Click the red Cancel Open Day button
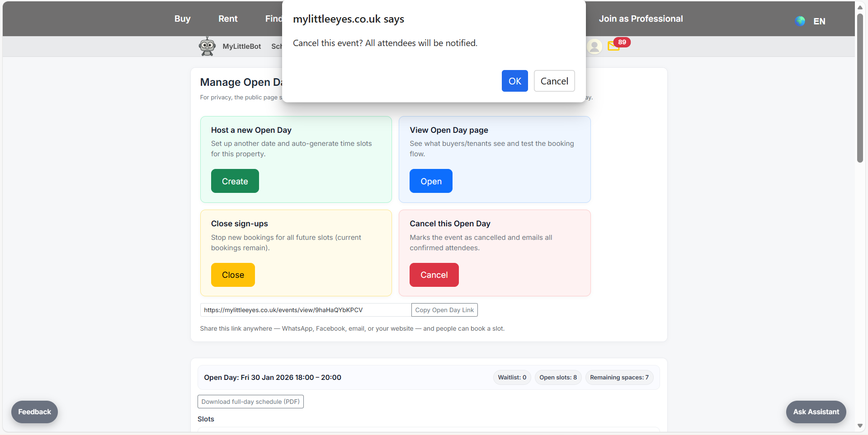Image resolution: width=868 pixels, height=435 pixels. click(x=434, y=275)
